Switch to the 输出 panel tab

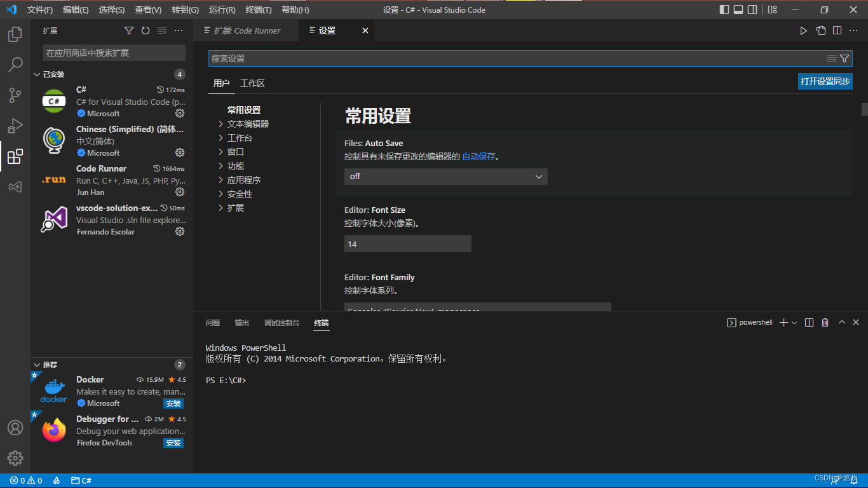point(242,323)
